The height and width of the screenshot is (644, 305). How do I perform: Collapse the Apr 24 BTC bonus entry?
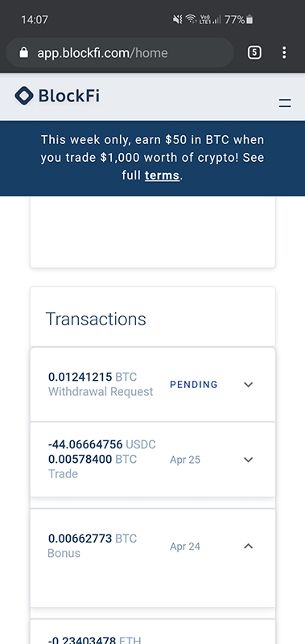point(249,547)
